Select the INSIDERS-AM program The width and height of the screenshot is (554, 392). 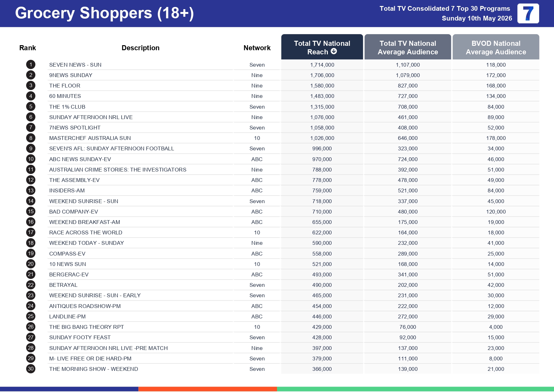coord(67,190)
